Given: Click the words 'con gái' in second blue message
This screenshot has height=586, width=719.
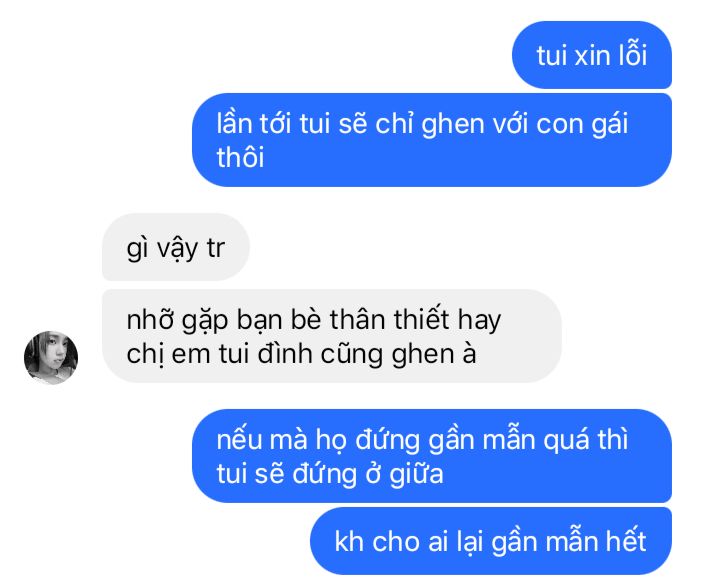Looking at the screenshot, I should pyautogui.click(x=582, y=124).
